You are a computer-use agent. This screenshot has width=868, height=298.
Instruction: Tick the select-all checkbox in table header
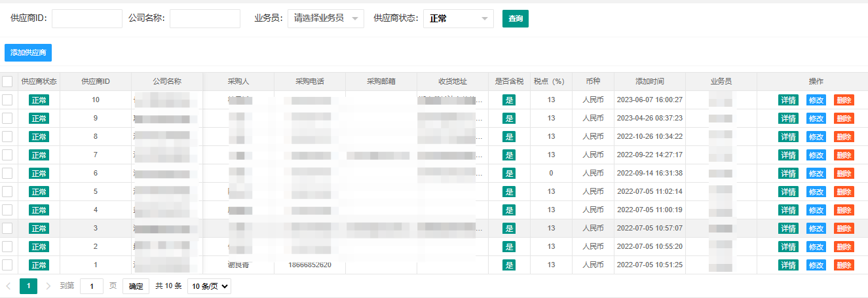coord(7,82)
